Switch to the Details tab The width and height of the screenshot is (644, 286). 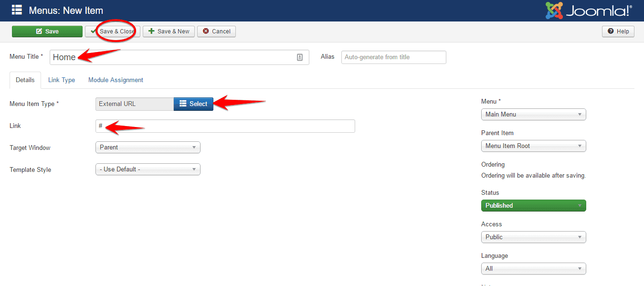pyautogui.click(x=25, y=80)
